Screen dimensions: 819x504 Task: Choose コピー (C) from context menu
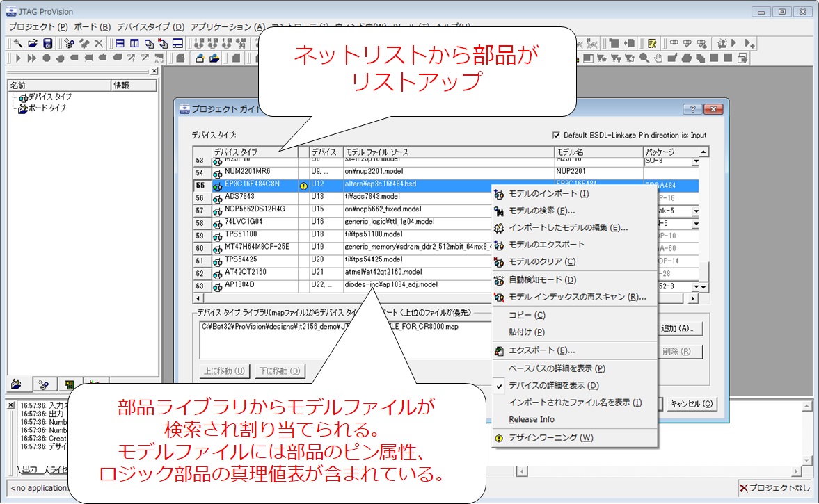[x=575, y=315]
